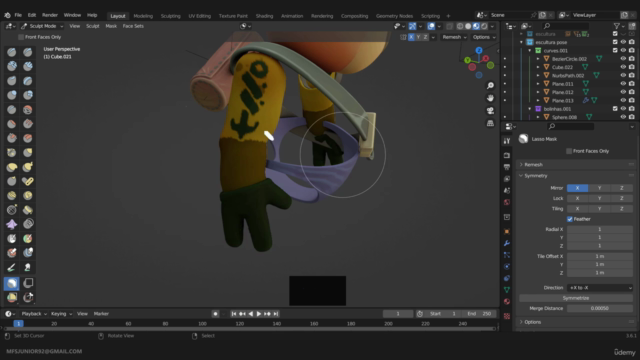Select Cube.022 in the outliner
Image resolution: width=640 pixels, height=360 pixels.
[x=562, y=67]
